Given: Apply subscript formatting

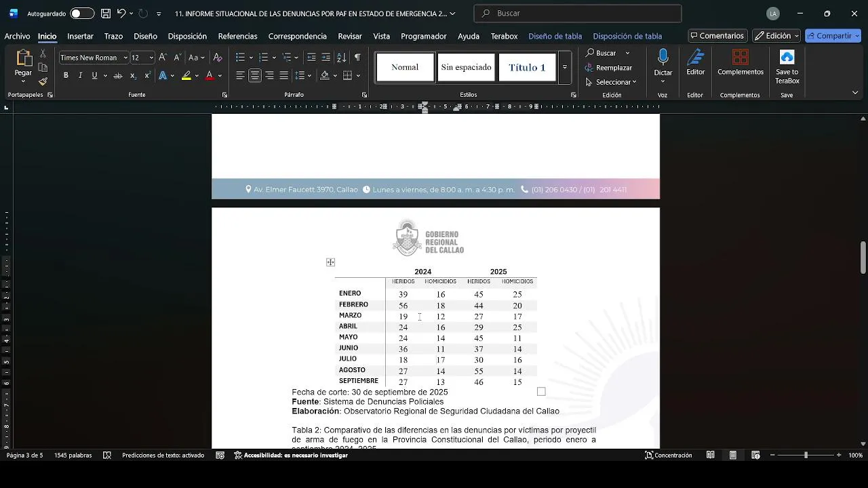Looking at the screenshot, I should pyautogui.click(x=133, y=76).
